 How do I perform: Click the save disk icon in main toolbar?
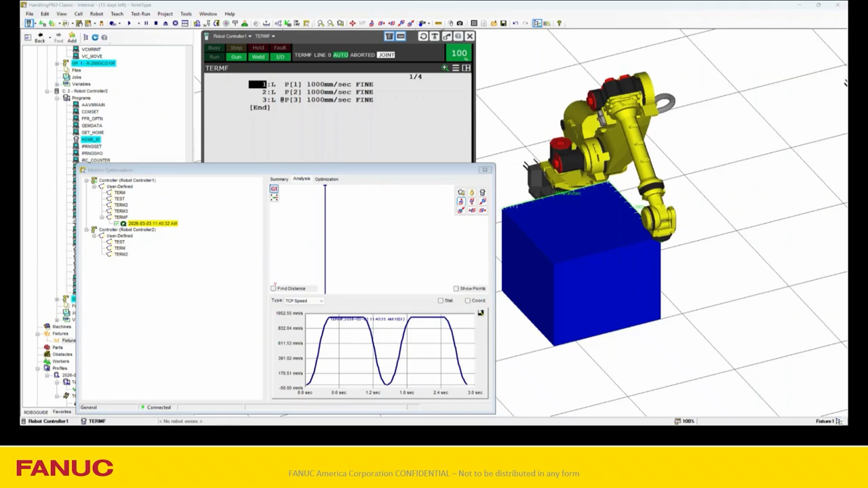(x=502, y=23)
